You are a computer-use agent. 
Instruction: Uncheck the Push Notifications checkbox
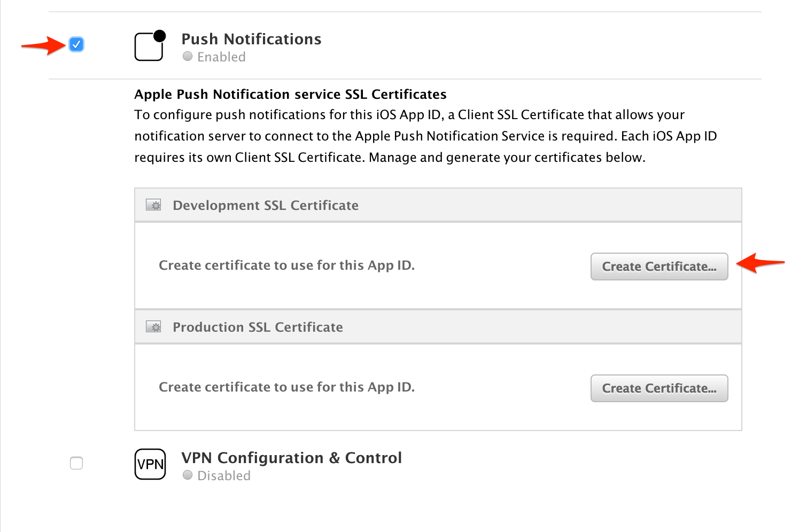click(76, 44)
